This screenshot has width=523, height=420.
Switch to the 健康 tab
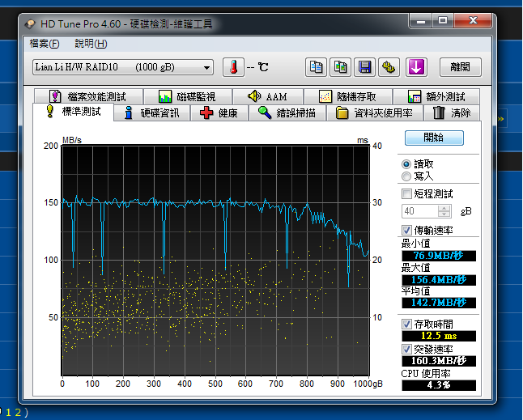click(x=219, y=113)
